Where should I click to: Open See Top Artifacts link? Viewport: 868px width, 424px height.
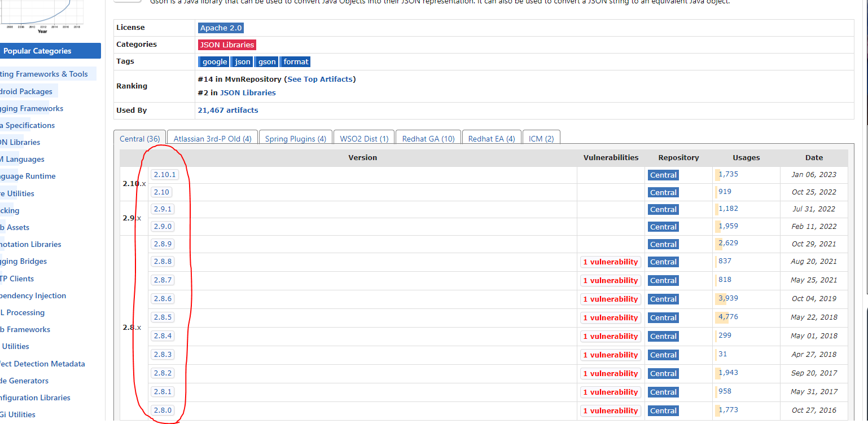tap(320, 79)
